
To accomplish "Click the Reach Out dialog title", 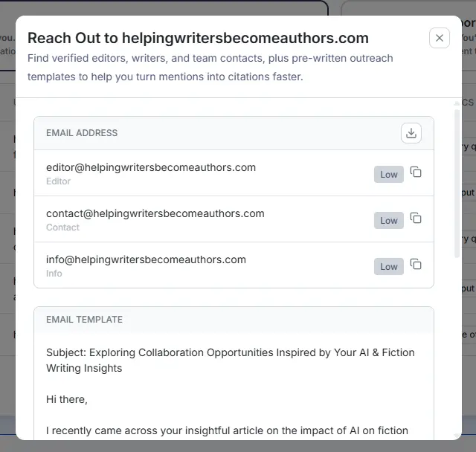I will 198,38.
